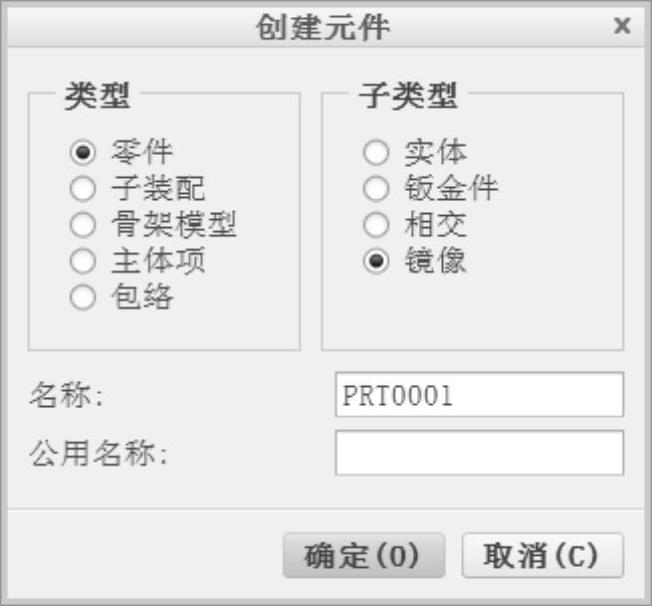Select the 钣金件 sub-type
Viewport: 652px width, 606px height.
tap(376, 189)
